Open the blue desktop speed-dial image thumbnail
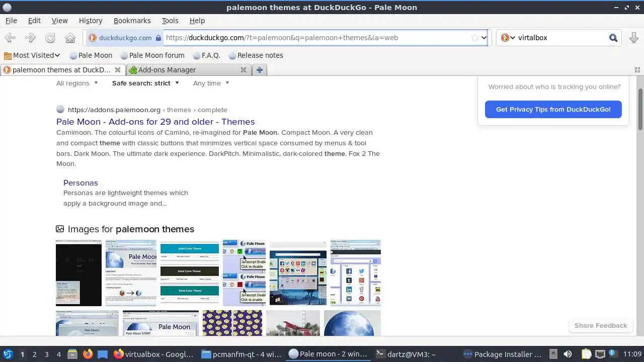The width and height of the screenshot is (644, 362). coord(298,273)
